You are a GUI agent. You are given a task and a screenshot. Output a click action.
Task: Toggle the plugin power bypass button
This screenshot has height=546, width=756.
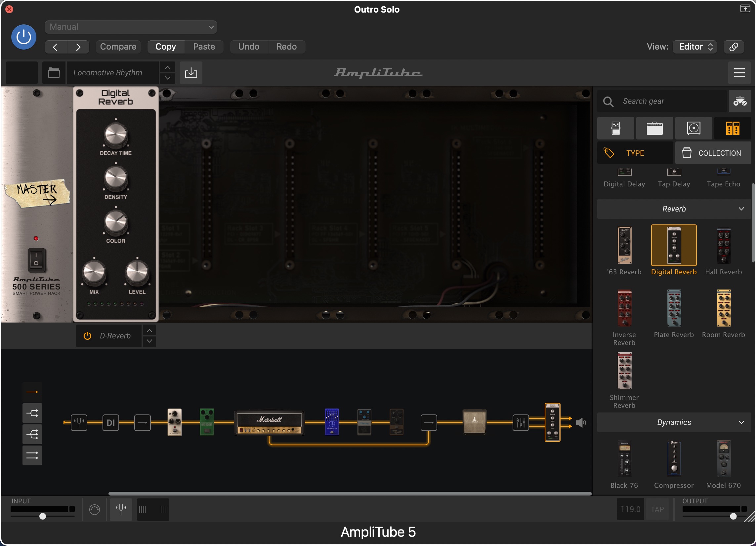(24, 37)
